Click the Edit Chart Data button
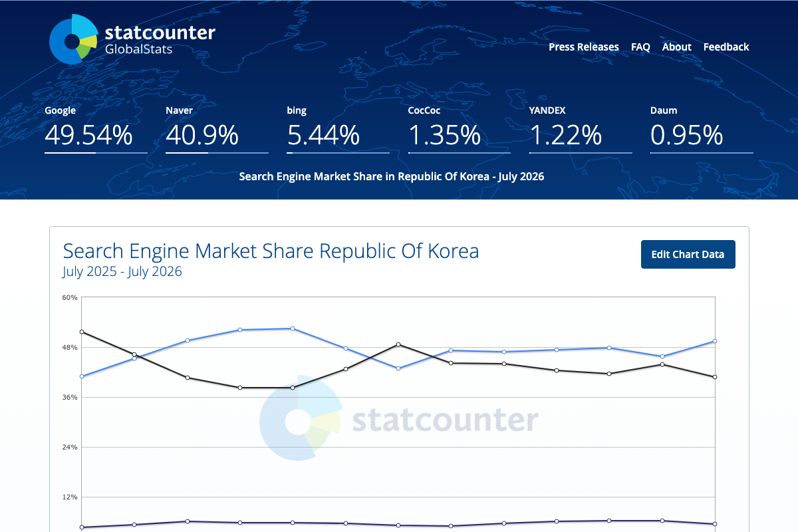Screen dimensions: 798x532 click(688, 255)
